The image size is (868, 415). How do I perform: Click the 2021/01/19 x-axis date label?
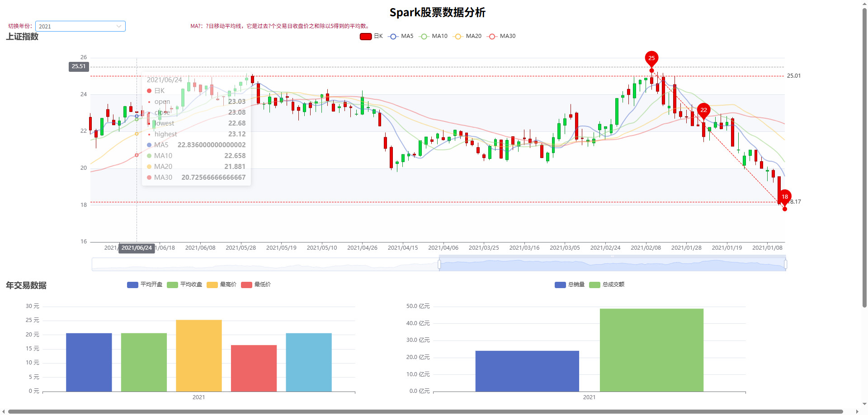tap(726, 248)
